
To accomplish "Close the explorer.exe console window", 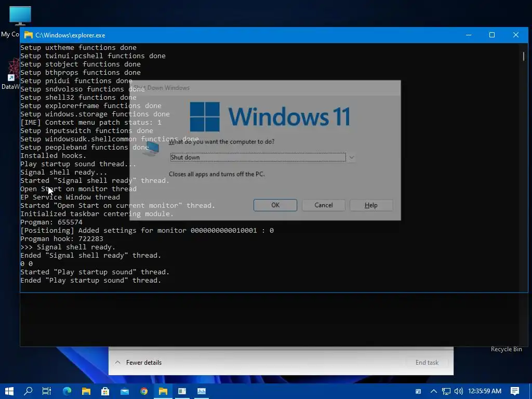I will click(x=516, y=35).
